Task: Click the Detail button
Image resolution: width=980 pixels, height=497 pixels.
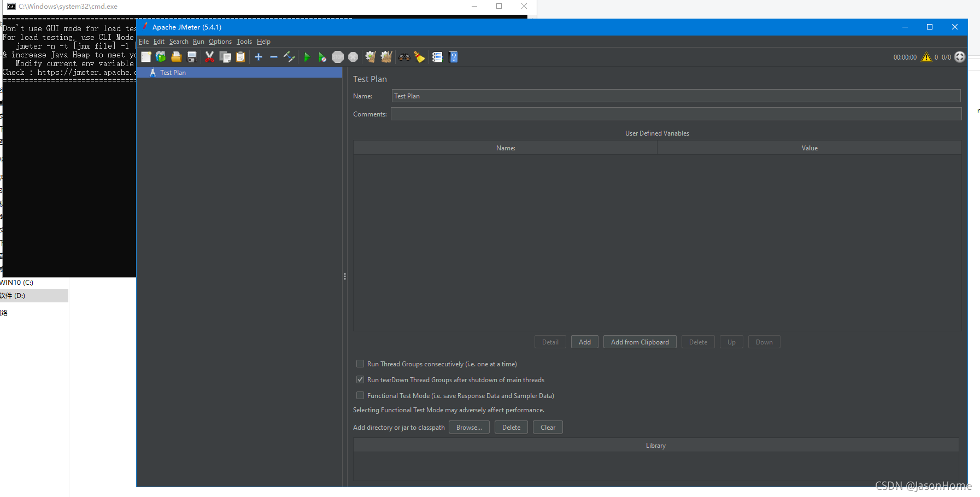Action: (x=550, y=342)
